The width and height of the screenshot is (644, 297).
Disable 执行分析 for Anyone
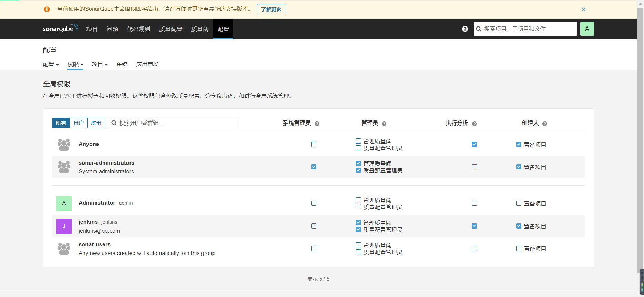click(474, 144)
